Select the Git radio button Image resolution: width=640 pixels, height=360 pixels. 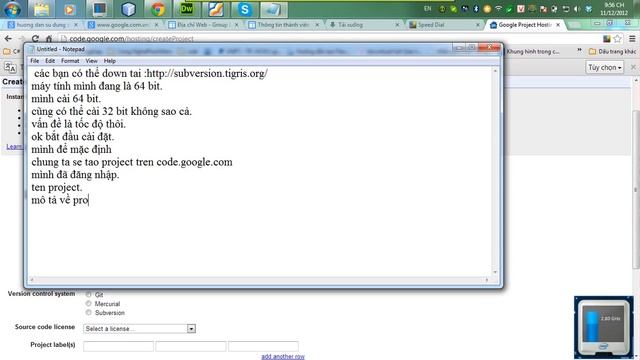88,294
